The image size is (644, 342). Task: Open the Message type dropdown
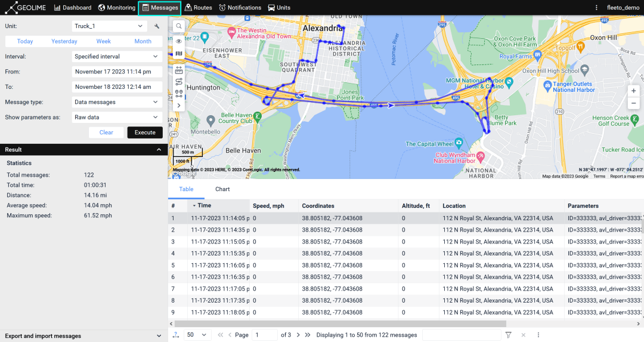click(117, 102)
